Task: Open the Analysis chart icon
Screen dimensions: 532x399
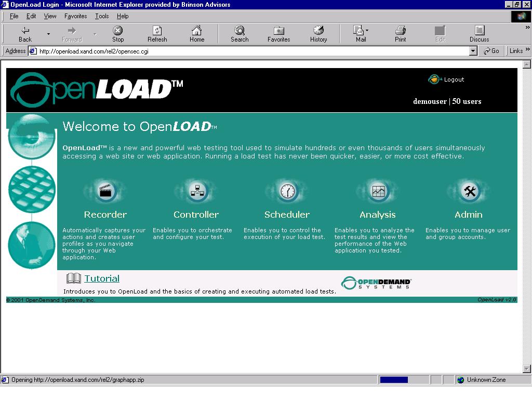Action: [x=378, y=191]
